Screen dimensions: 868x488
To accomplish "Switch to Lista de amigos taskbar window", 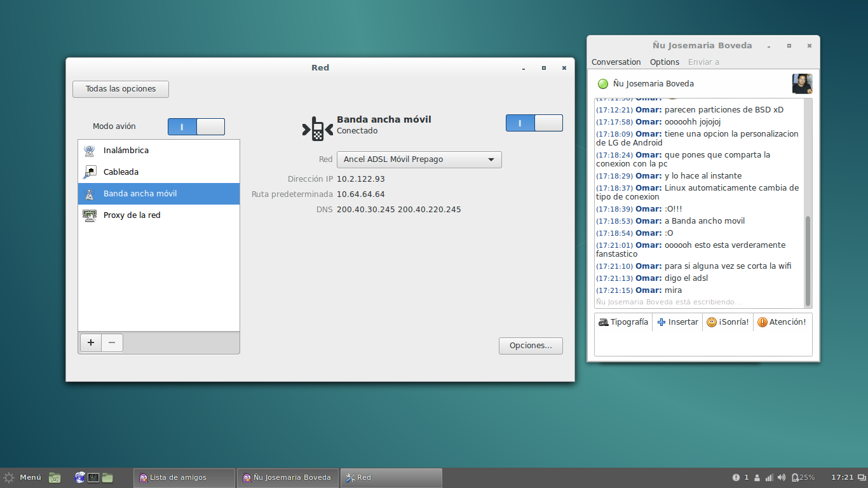I will [184, 478].
